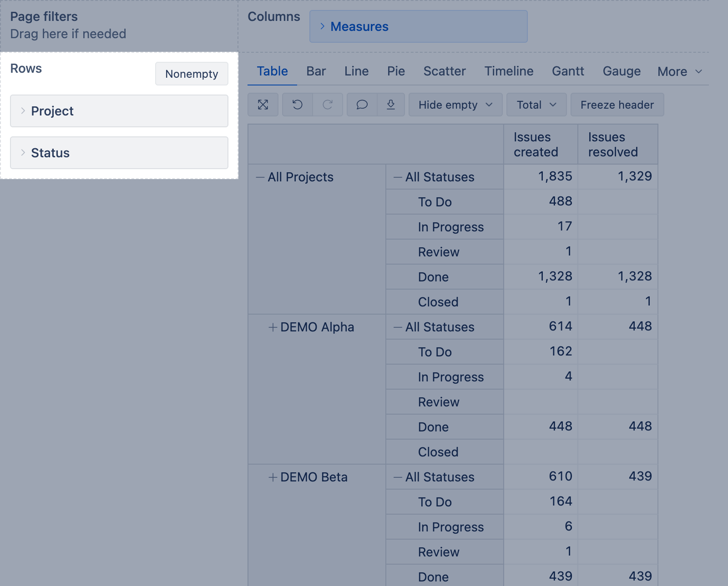
Task: Expand the DEMO Beta project plus icon
Action: tap(273, 477)
